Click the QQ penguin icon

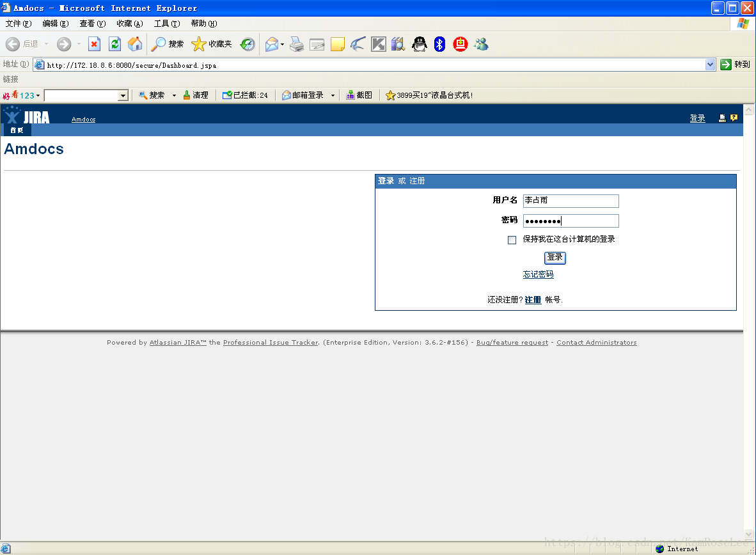420,44
